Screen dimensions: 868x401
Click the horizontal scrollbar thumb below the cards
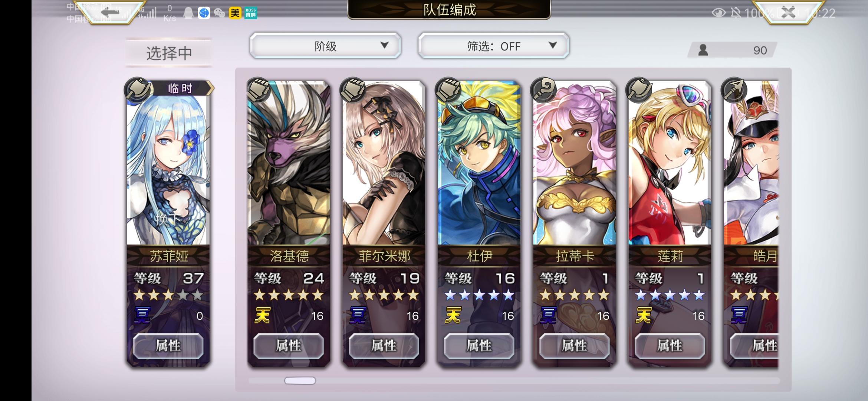tap(300, 381)
